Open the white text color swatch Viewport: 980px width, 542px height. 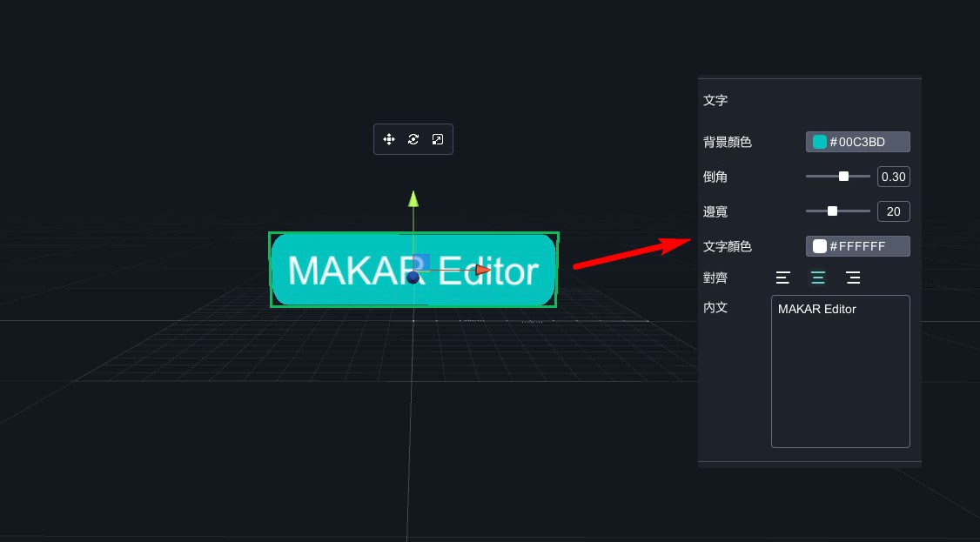tap(820, 246)
